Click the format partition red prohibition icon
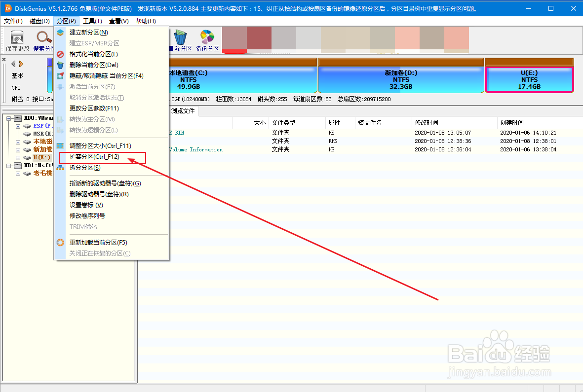The width and height of the screenshot is (583, 392). [60, 54]
